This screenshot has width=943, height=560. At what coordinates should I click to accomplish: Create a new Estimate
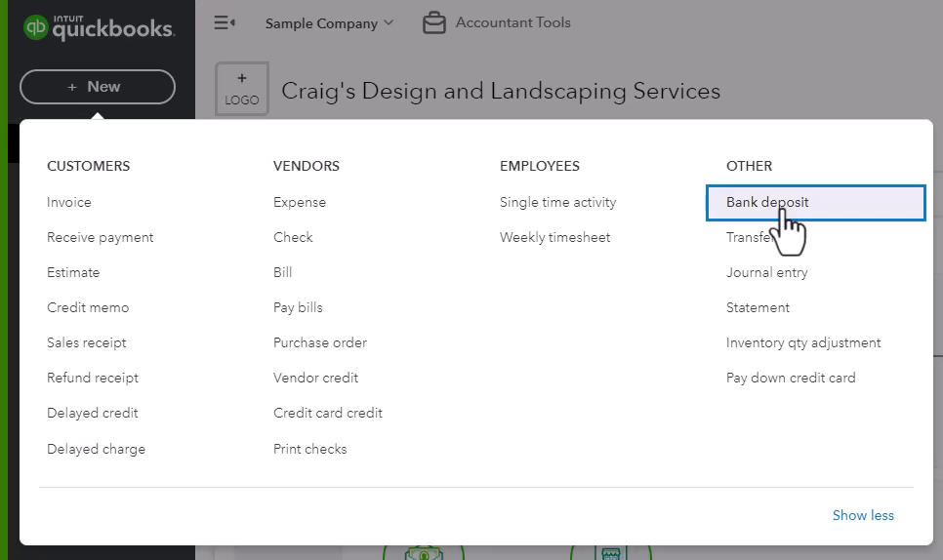(x=73, y=272)
